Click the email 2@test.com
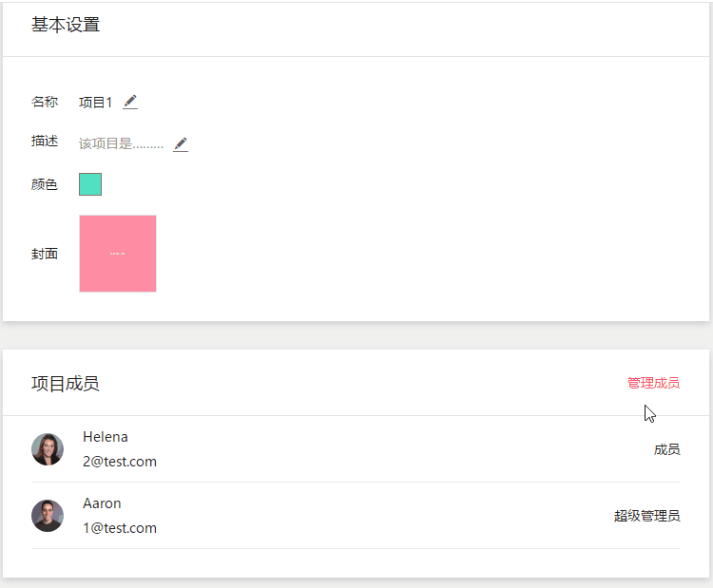Viewport: 713px width, 588px height. point(120,462)
